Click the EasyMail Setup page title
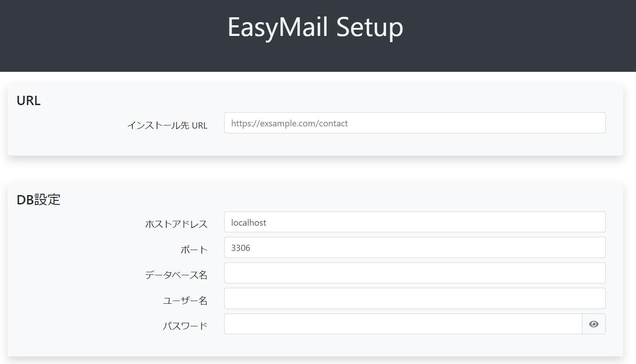This screenshot has height=364, width=636. click(315, 27)
